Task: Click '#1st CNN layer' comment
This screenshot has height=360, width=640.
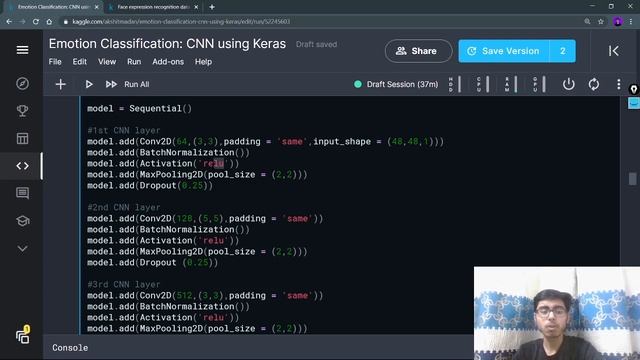Action: 124,131
